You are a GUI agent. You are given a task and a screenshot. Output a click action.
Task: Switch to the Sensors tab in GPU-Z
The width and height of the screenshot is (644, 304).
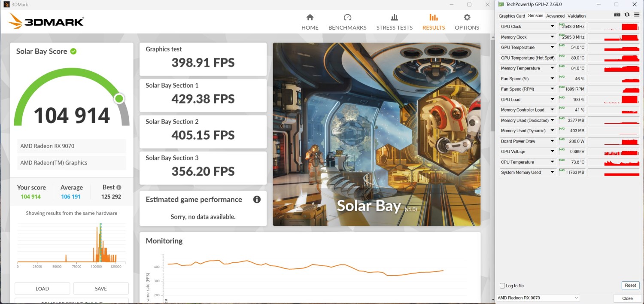(x=535, y=15)
